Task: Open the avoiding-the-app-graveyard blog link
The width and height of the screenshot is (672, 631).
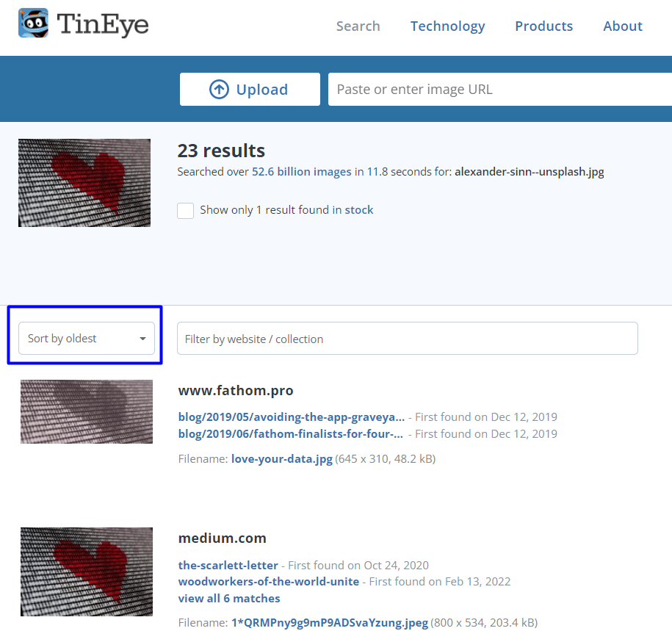Action: (x=291, y=417)
